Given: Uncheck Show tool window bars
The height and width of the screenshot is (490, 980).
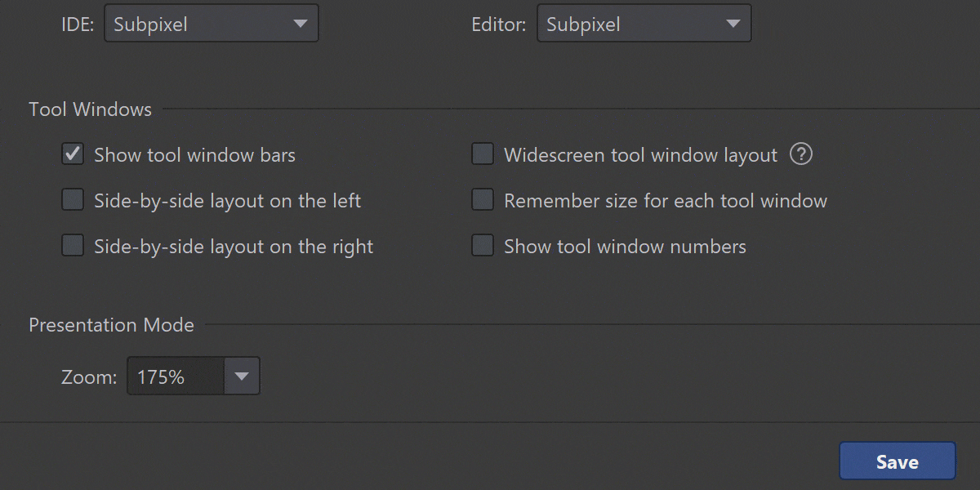Looking at the screenshot, I should click(72, 154).
